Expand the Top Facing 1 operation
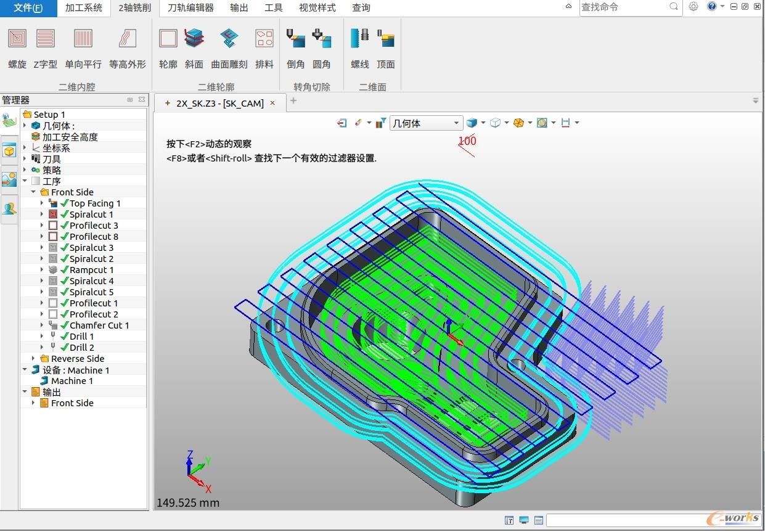Screen dimensions: 765x532 coord(43,203)
